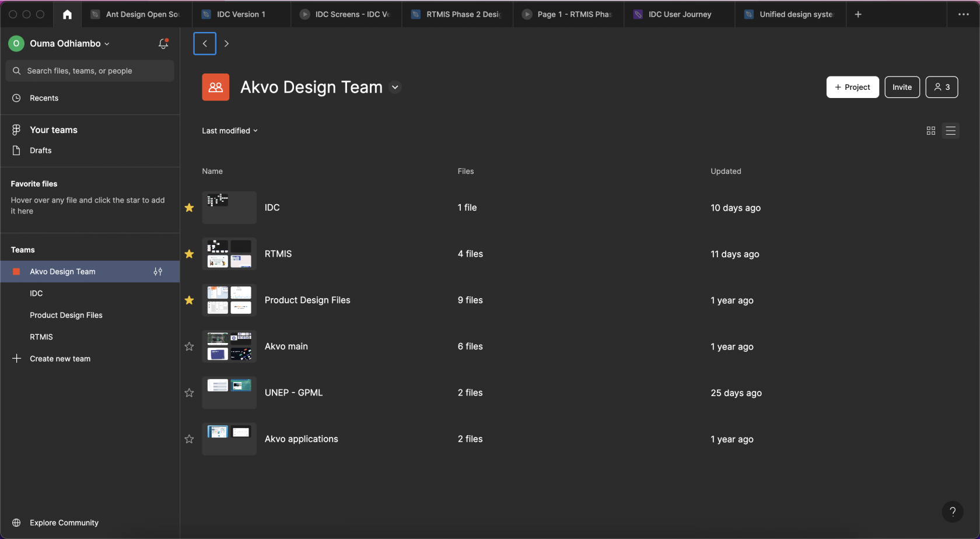Click the Ouma Odhiambo avatar

click(x=16, y=43)
